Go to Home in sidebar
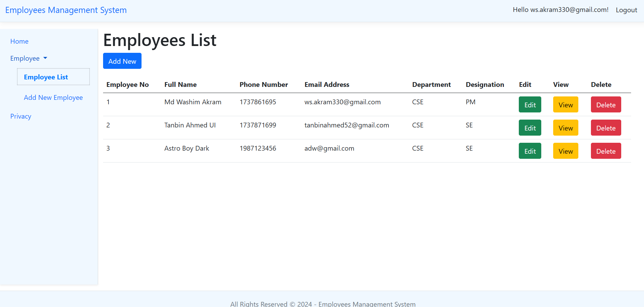Viewport: 644px width, 307px height. coord(19,41)
